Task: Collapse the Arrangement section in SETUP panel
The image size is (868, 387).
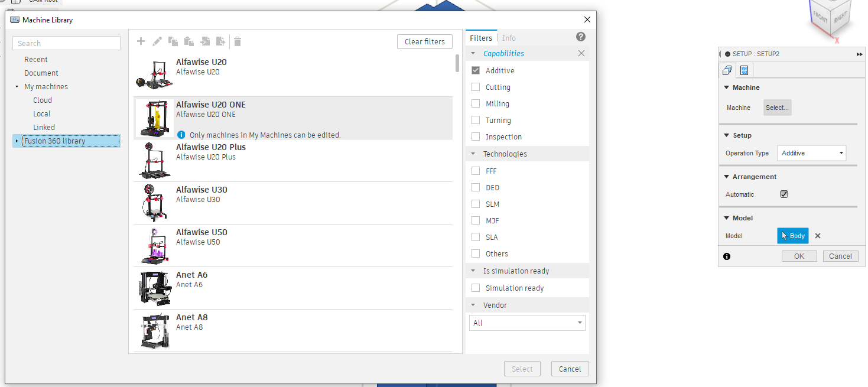Action: 726,177
